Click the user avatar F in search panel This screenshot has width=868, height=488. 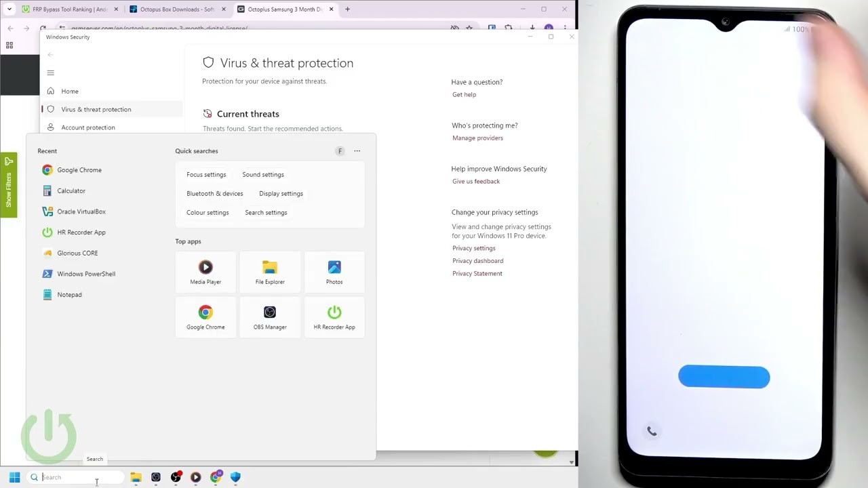(x=340, y=151)
